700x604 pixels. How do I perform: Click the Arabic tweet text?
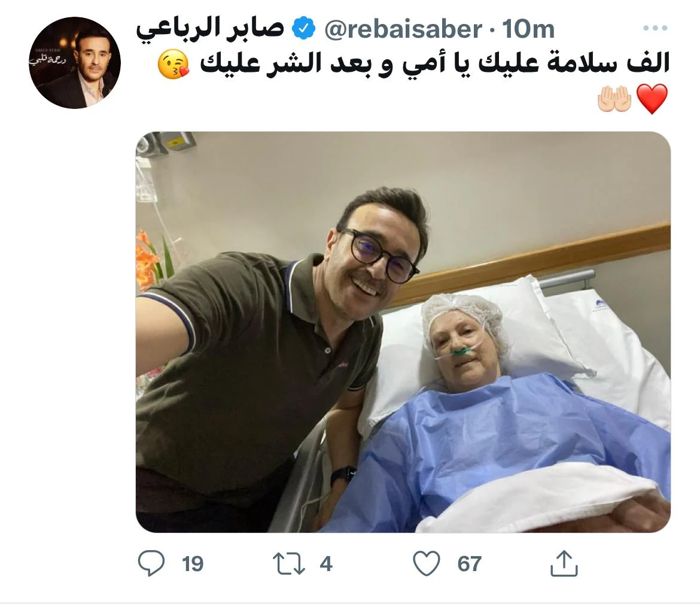tap(435, 63)
